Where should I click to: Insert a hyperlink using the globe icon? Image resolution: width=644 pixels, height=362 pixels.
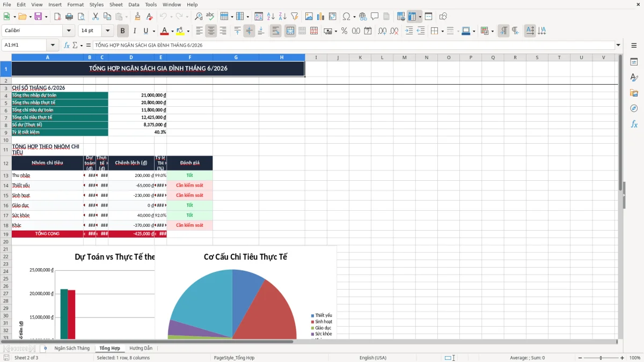tap(363, 17)
